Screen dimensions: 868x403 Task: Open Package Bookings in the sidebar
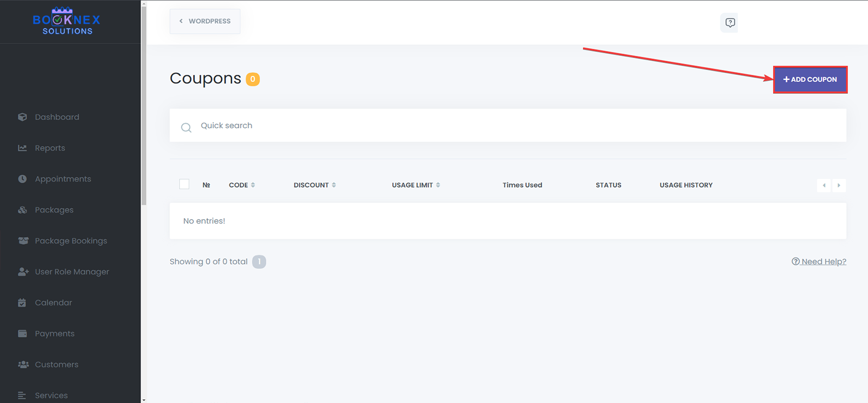(x=71, y=241)
